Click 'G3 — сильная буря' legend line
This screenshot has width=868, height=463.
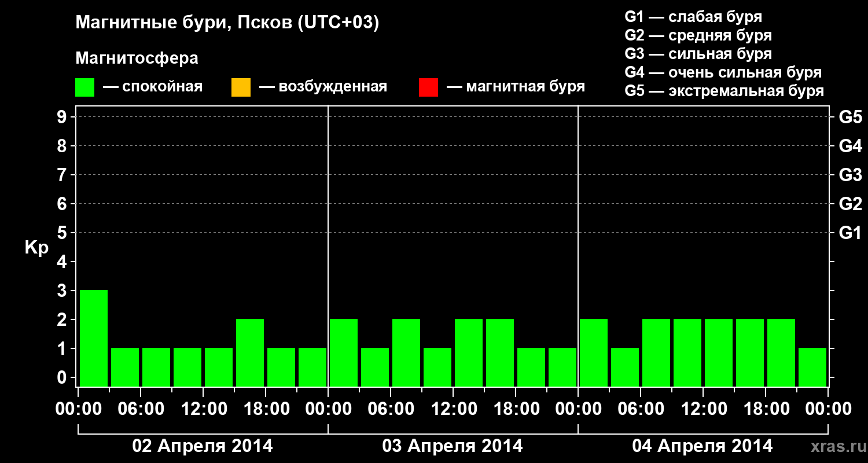(698, 54)
